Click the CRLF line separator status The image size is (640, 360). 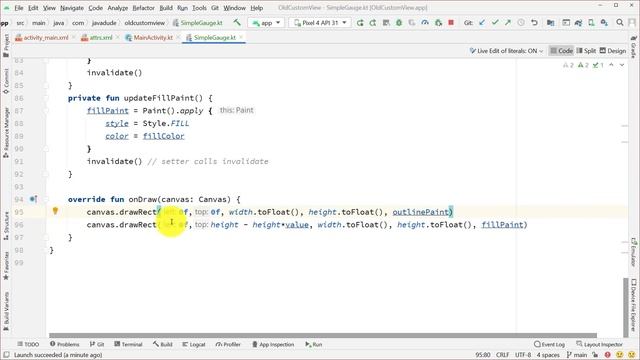click(x=502, y=355)
